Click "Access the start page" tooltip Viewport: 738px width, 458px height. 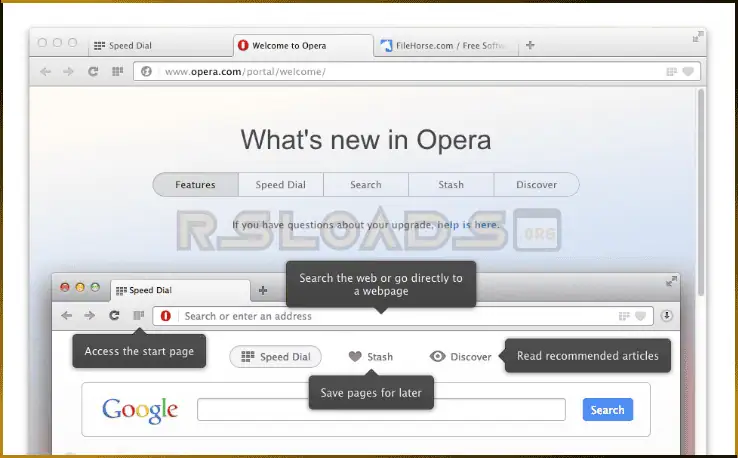[139, 351]
